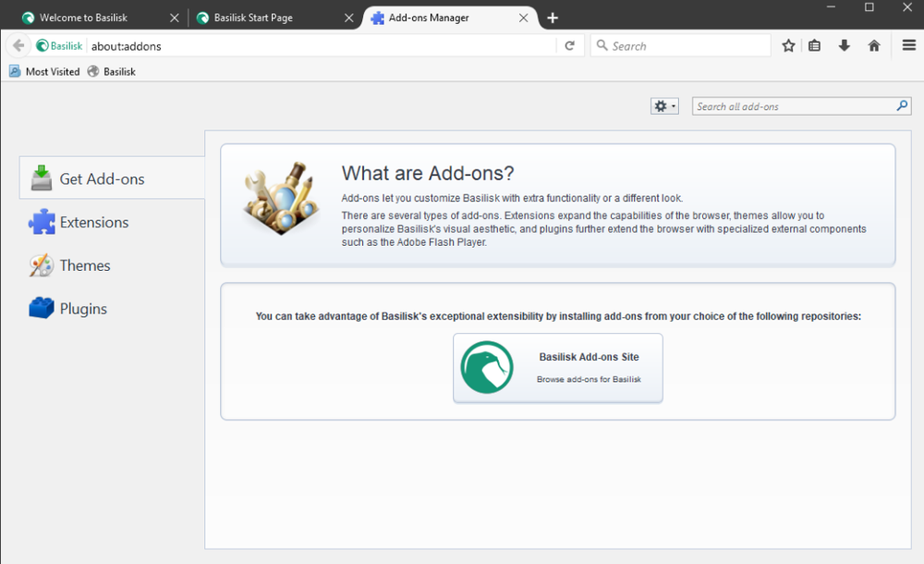Close the Welcome to Basilisk tab
This screenshot has width=924, height=564.
tap(175, 18)
